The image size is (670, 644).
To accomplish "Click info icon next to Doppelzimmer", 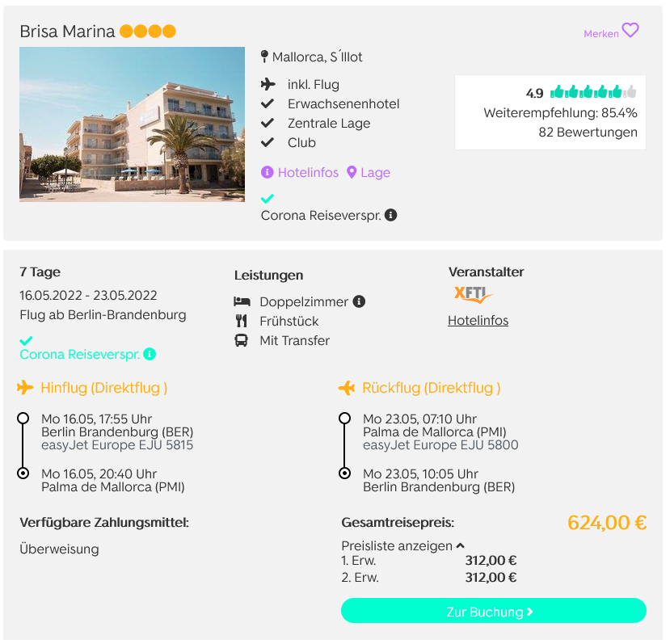I will [359, 301].
